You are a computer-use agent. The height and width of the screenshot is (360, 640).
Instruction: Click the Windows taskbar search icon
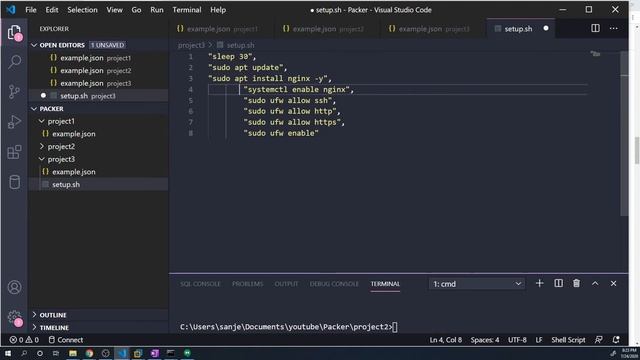point(24,353)
